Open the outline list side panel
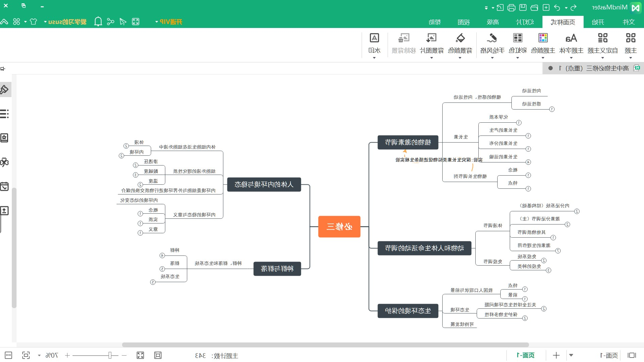 click(5, 114)
